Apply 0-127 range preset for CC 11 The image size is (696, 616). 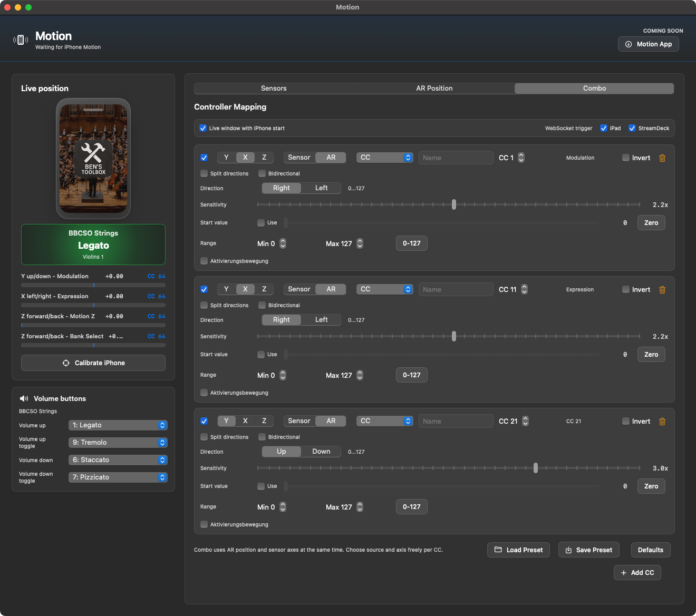click(x=412, y=375)
